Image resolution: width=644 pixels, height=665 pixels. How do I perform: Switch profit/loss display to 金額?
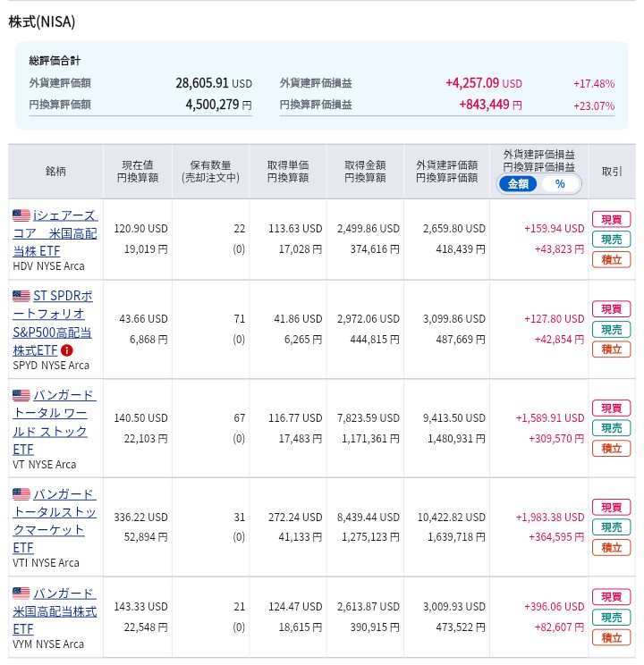(519, 184)
